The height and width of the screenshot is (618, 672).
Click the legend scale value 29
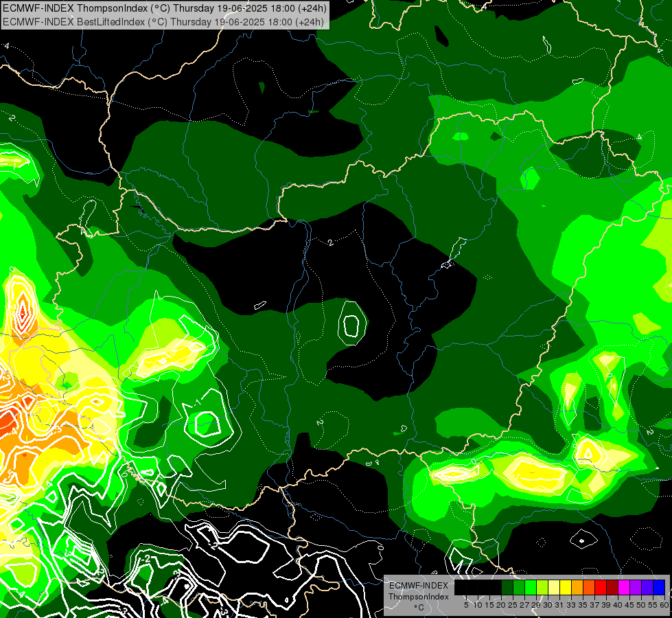(536, 605)
